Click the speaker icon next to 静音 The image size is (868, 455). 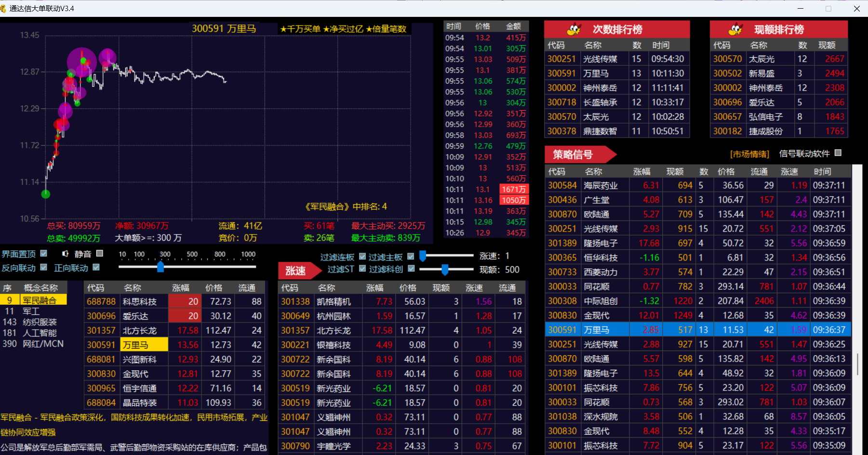pos(66,253)
